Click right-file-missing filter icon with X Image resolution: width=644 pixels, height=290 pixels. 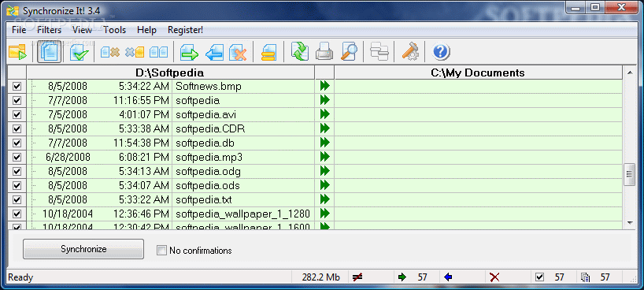(135, 52)
